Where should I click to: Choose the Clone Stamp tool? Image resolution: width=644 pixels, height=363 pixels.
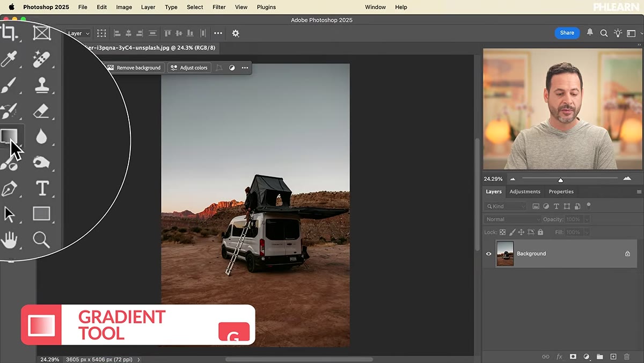point(41,85)
